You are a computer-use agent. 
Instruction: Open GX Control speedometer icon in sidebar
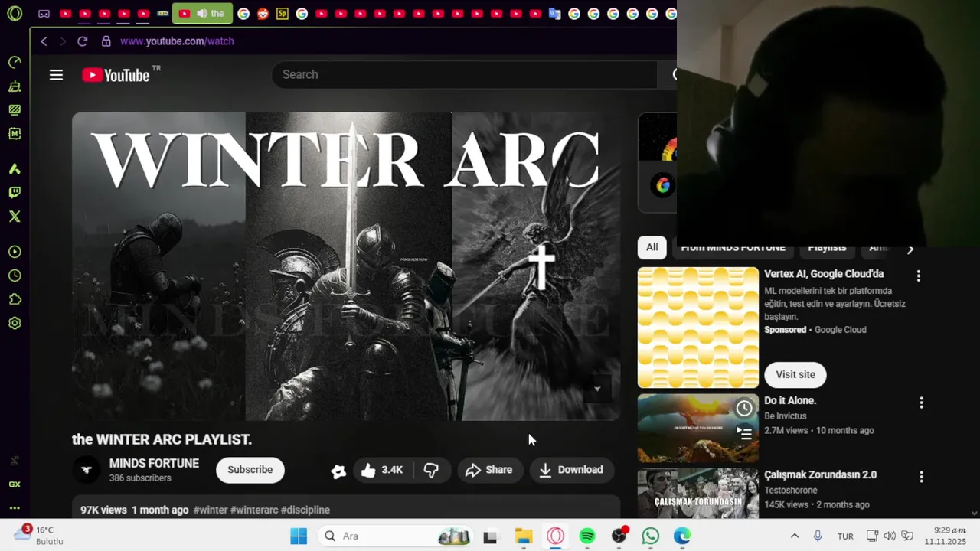(x=15, y=62)
